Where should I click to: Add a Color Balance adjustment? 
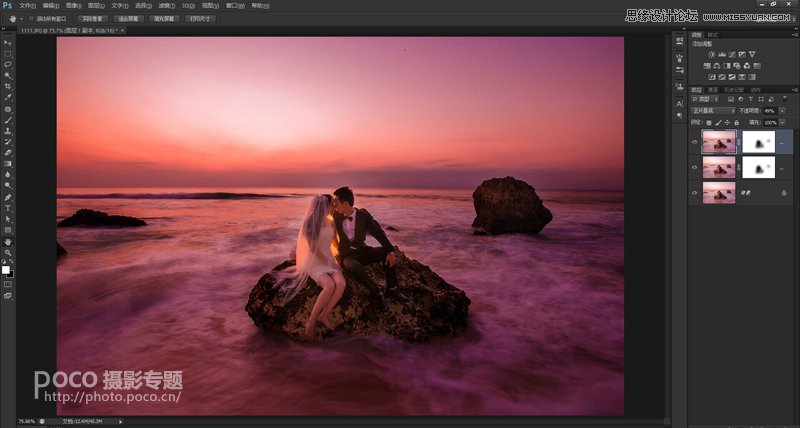(717, 66)
